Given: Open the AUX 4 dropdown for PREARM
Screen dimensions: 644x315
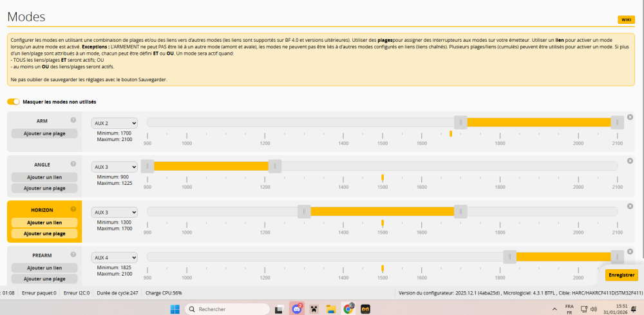Looking at the screenshot, I should [115, 258].
